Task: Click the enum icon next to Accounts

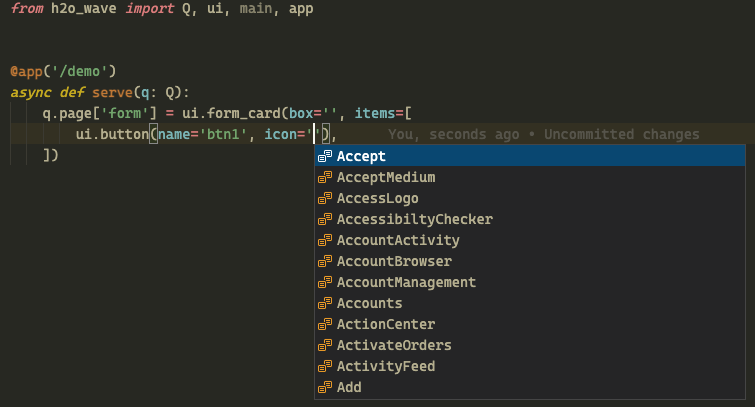Action: coord(325,303)
